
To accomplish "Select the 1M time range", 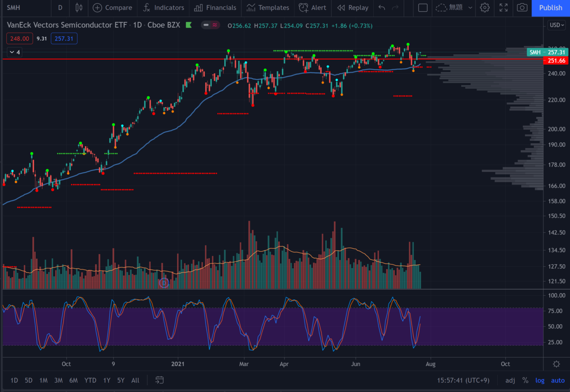I will [43, 380].
